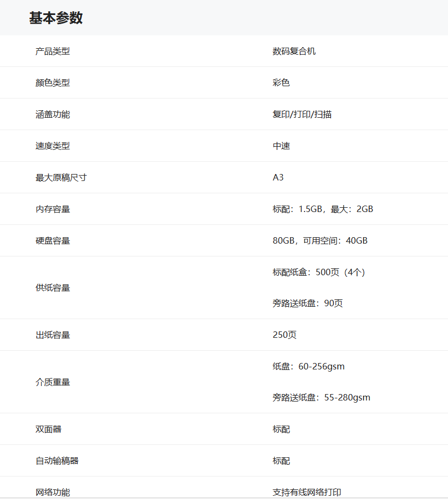Click the A3 maximum original size value
The width and height of the screenshot is (448, 499).
278,178
